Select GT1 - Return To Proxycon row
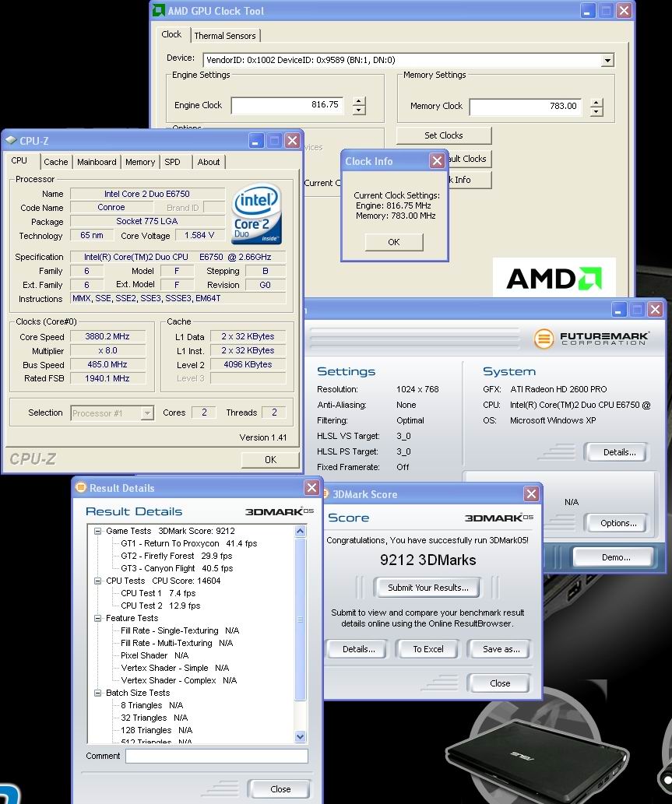The image size is (672, 804). click(188, 543)
